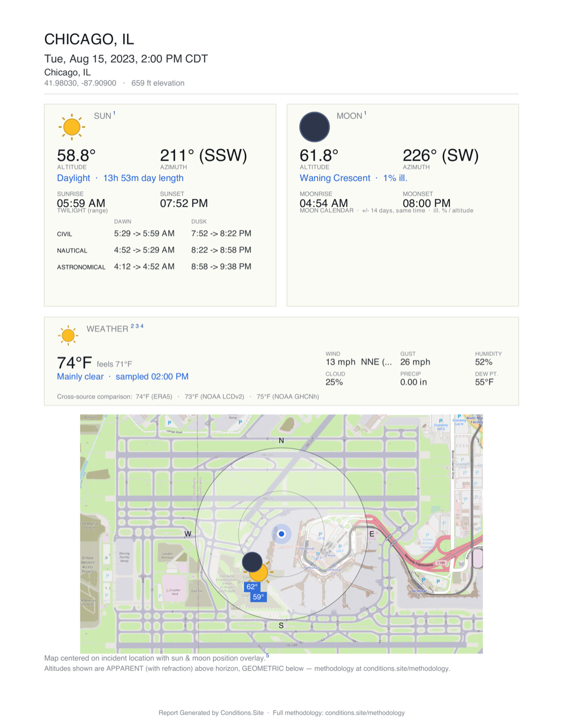Open WEATHER footnote 2 link
563x728 pixels.
(132, 326)
